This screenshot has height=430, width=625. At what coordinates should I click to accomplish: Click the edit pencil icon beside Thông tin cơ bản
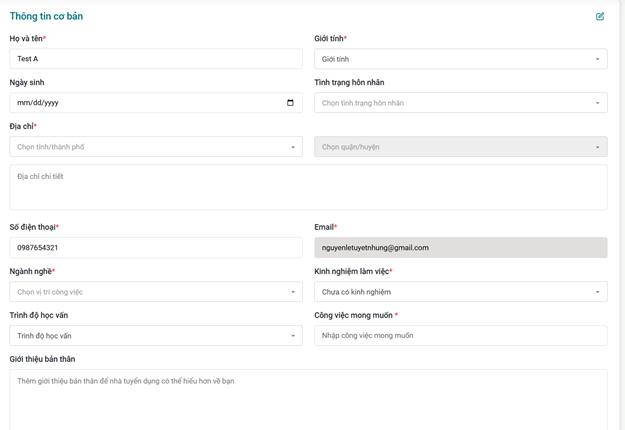[x=600, y=16]
